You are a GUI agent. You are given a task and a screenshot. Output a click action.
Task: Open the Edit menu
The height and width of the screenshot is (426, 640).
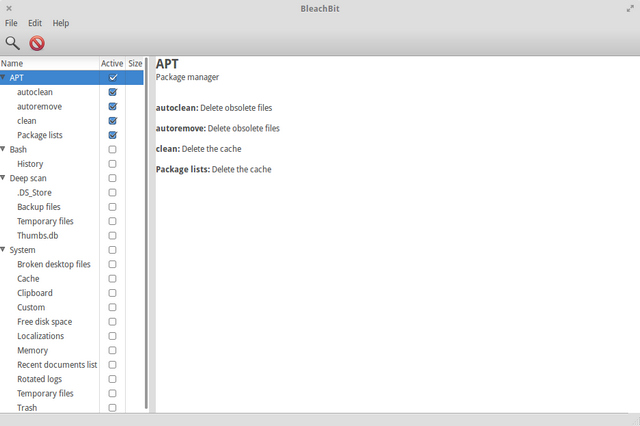35,23
